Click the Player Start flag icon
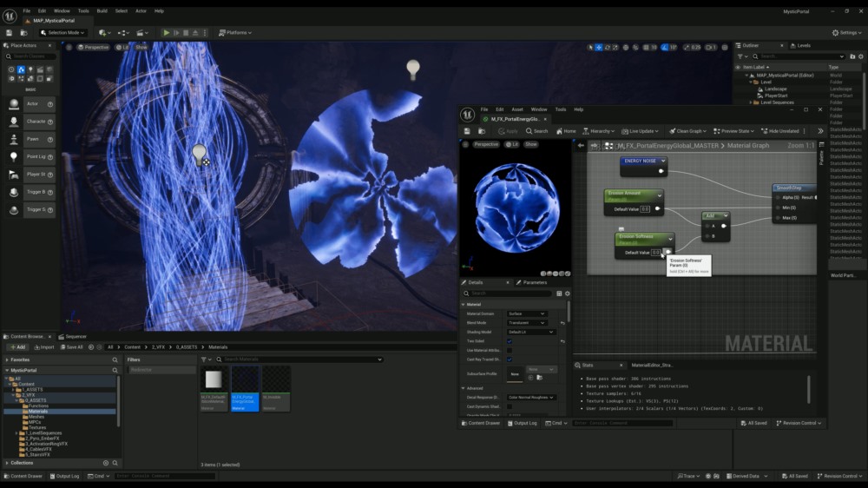The height and width of the screenshot is (488, 868). 14,175
